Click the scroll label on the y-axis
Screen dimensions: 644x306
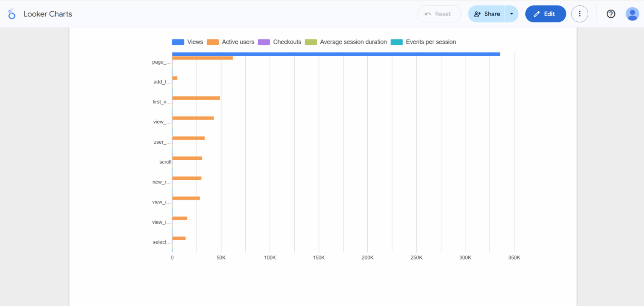tap(165, 162)
